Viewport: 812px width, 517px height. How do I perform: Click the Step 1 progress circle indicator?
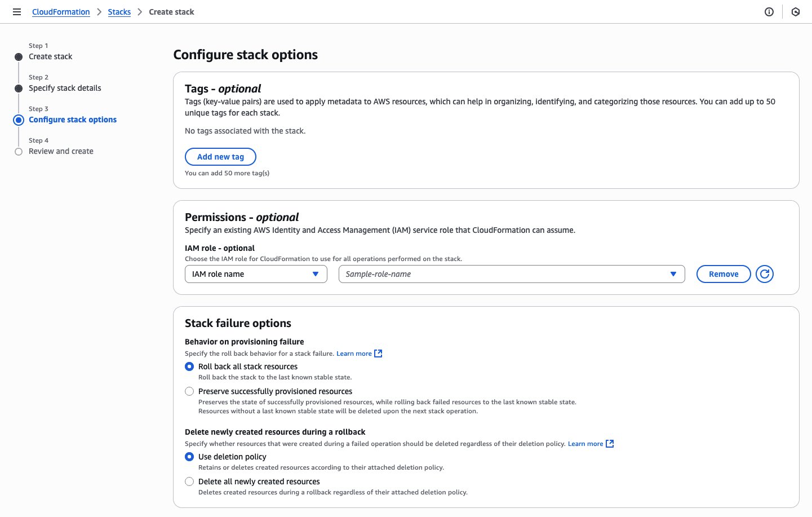pyautogui.click(x=19, y=56)
